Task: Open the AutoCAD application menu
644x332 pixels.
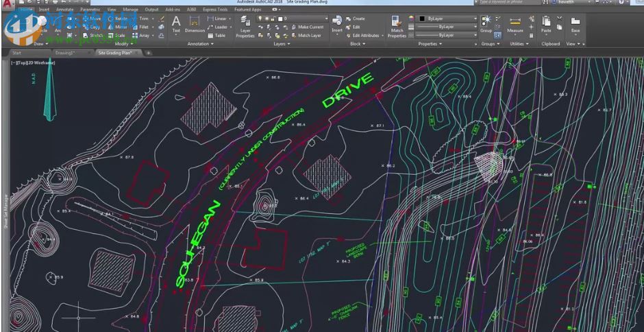Action: (9, 5)
